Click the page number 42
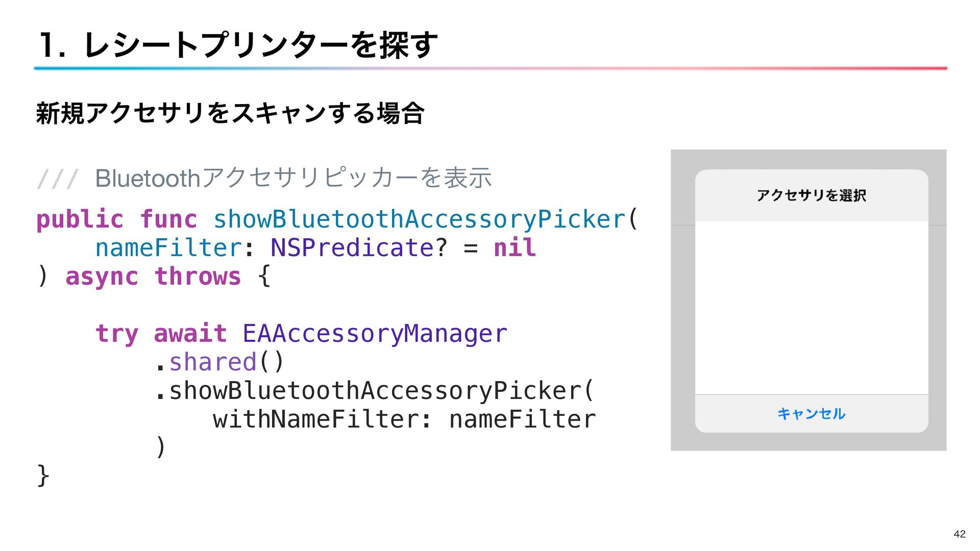Viewport: 980px width, 551px height. click(x=959, y=534)
